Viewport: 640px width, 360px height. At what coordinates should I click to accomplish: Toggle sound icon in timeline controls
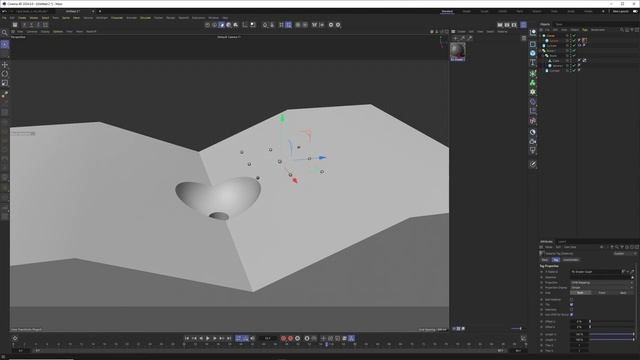(253, 338)
